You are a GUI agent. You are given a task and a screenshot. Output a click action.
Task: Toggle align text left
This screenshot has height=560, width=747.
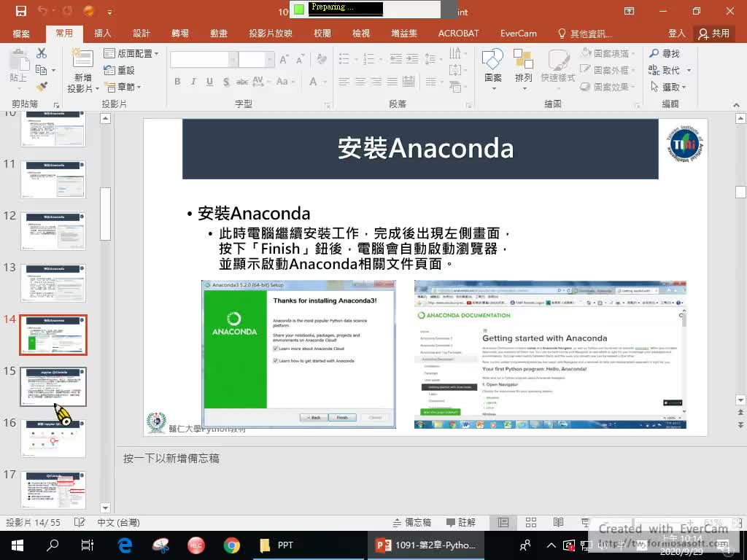click(344, 82)
